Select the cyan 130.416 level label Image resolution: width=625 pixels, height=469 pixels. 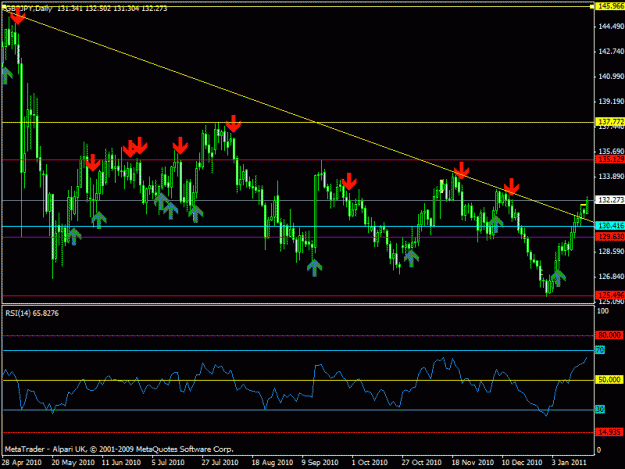[610, 226]
